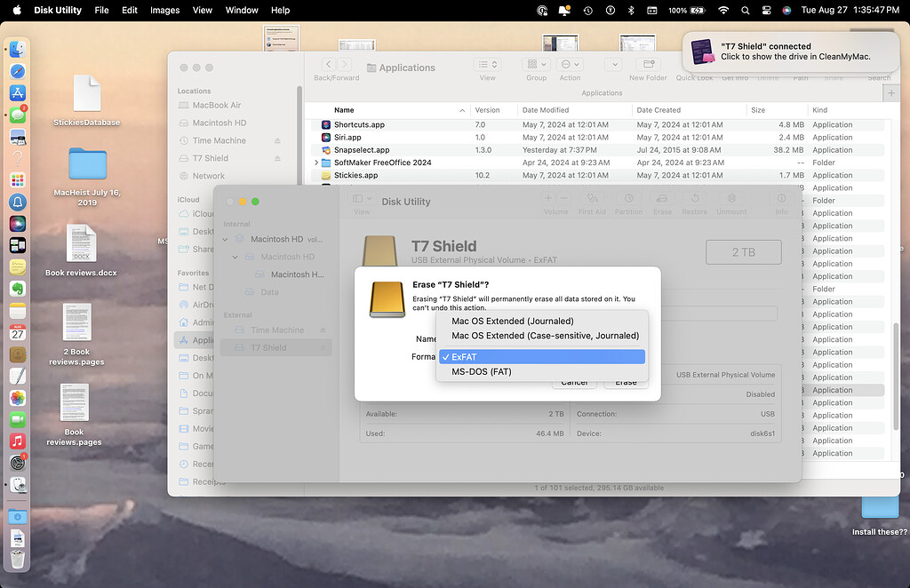Select T7 Shield in Finder sidebar Locations

211,158
